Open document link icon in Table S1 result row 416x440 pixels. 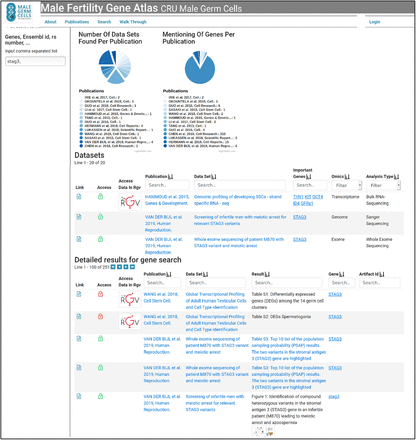pos(79,294)
